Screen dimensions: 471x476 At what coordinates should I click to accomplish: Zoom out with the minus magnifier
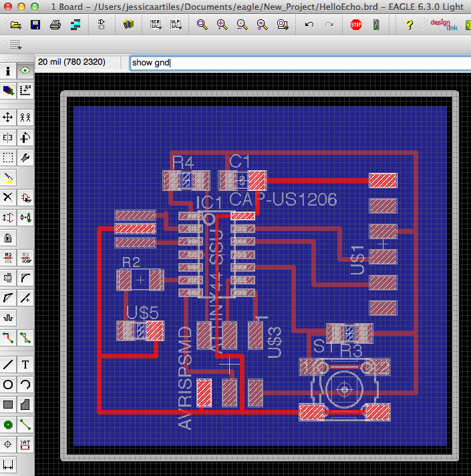point(243,25)
